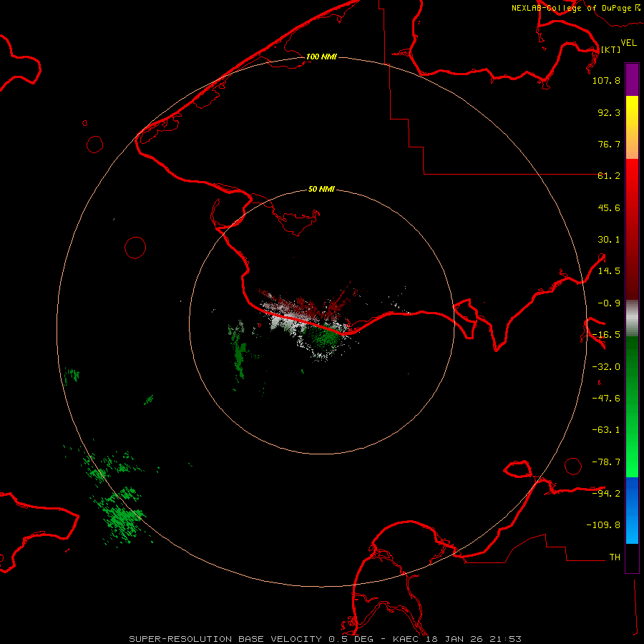Image resolution: width=644 pixels, height=644 pixels.
Task: Click the purple segment of the velocity color bar
Action: pos(632,80)
